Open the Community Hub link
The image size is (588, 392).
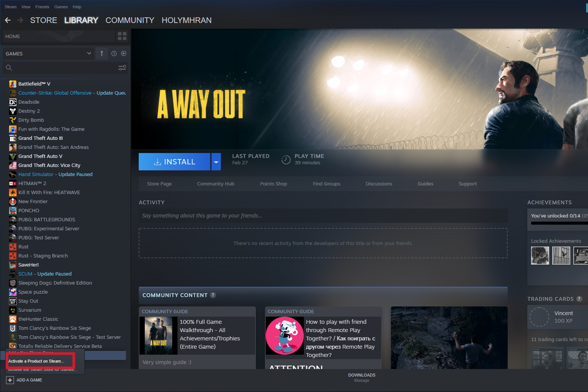216,184
